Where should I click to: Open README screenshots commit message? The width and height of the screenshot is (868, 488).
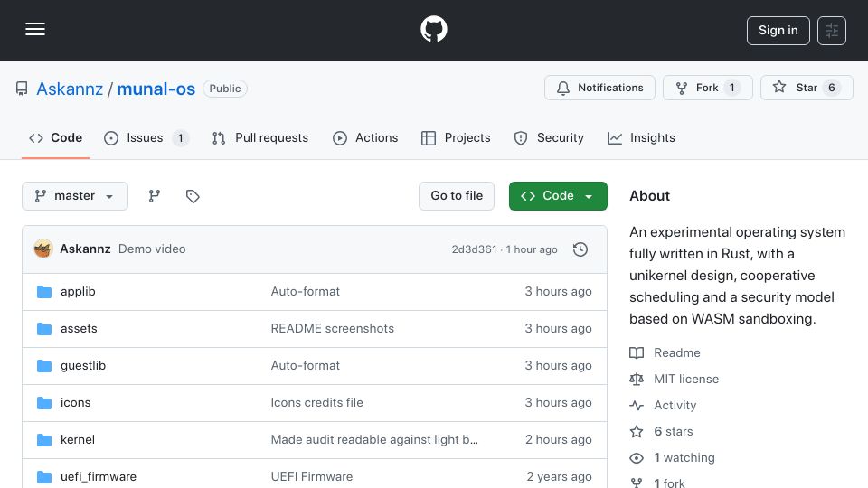tap(332, 329)
